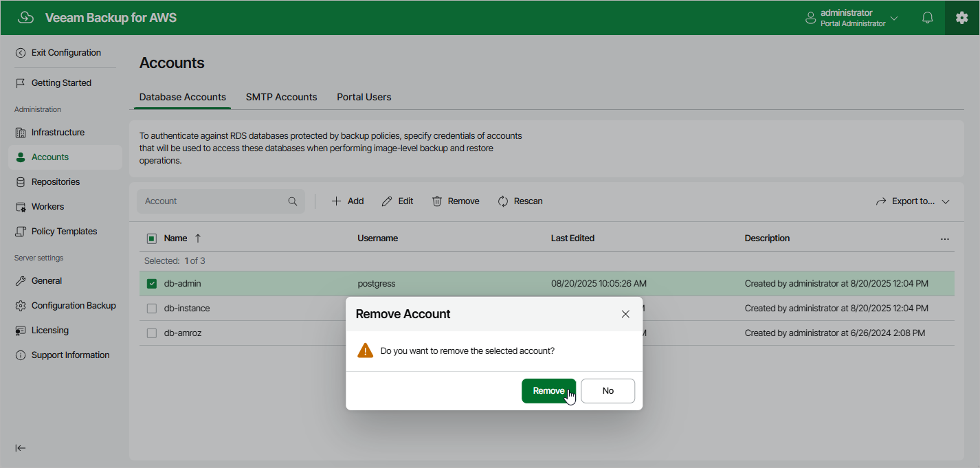Image resolution: width=980 pixels, height=468 pixels.
Task: Switch to SMTP Accounts tab
Action: (282, 97)
